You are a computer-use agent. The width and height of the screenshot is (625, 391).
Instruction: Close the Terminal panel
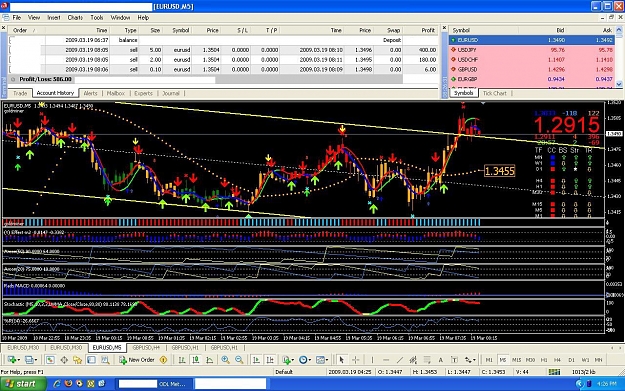(x=4, y=28)
